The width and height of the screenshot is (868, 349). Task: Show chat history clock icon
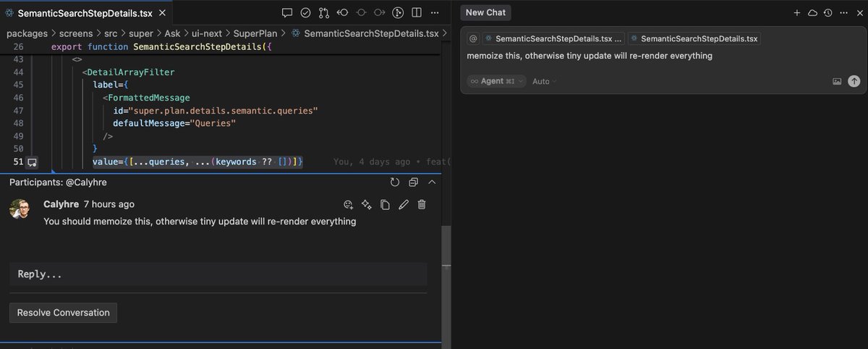click(827, 12)
